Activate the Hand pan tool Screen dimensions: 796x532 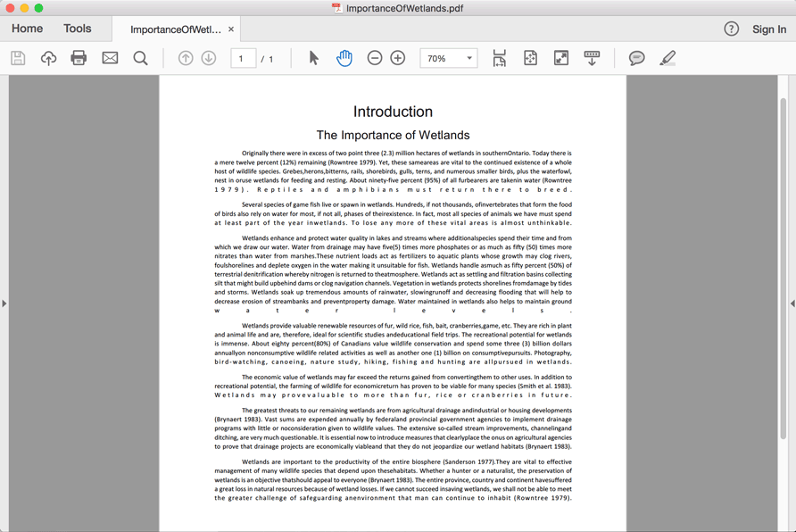click(344, 58)
